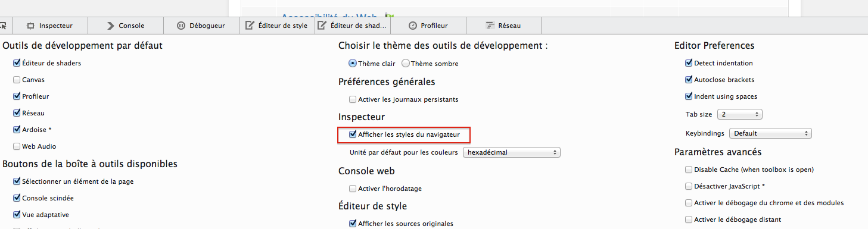This screenshot has height=229, width=868.
Task: Click the Unité par défaut pour les couleurs label
Action: pos(403,152)
